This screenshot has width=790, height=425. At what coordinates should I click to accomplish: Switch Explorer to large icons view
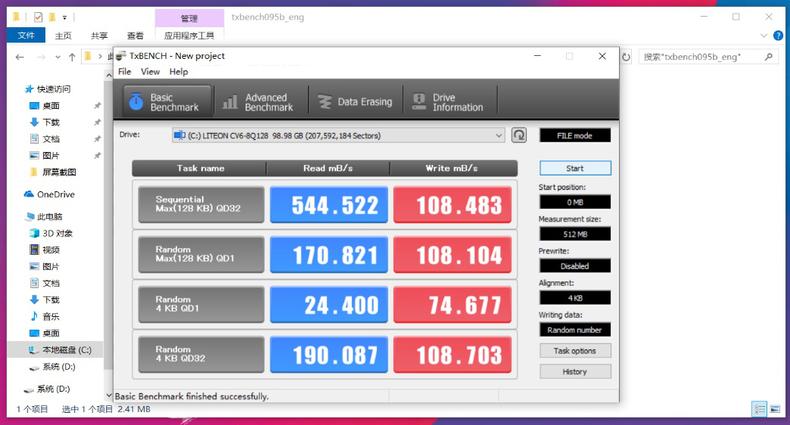775,409
